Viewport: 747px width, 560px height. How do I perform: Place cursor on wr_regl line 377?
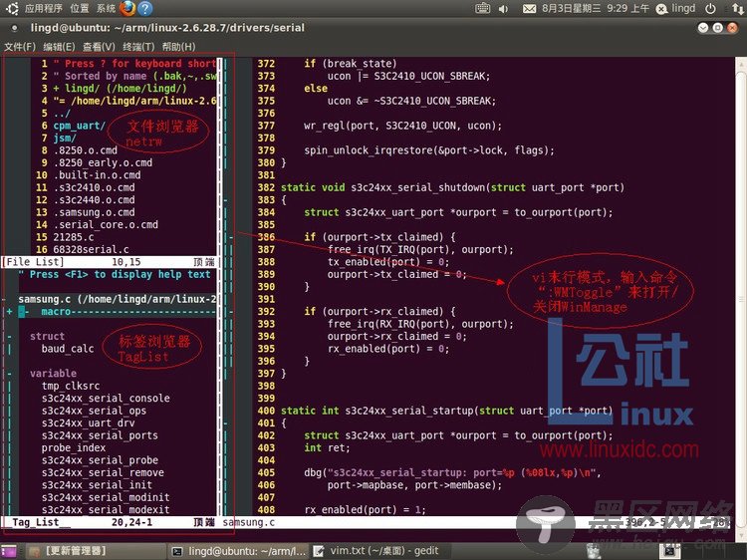pyautogui.click(x=403, y=126)
